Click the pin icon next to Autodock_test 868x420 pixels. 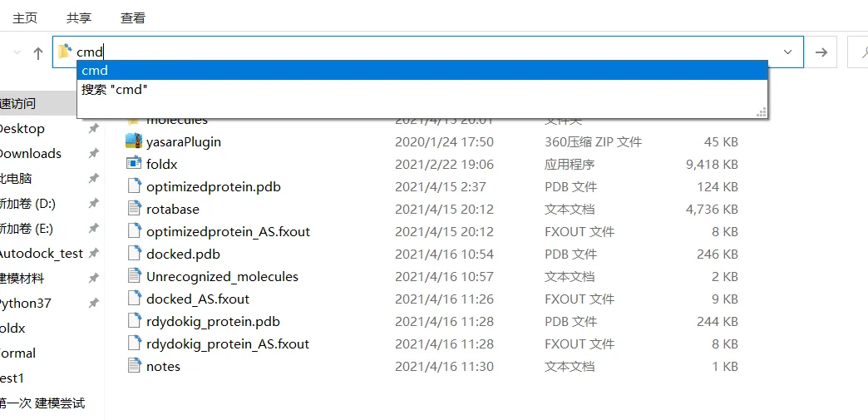[94, 253]
